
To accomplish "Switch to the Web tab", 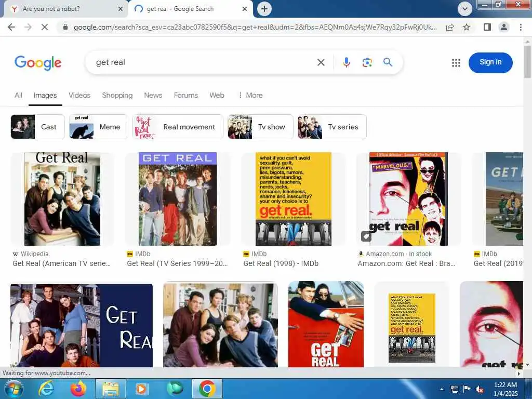I will pyautogui.click(x=217, y=96).
